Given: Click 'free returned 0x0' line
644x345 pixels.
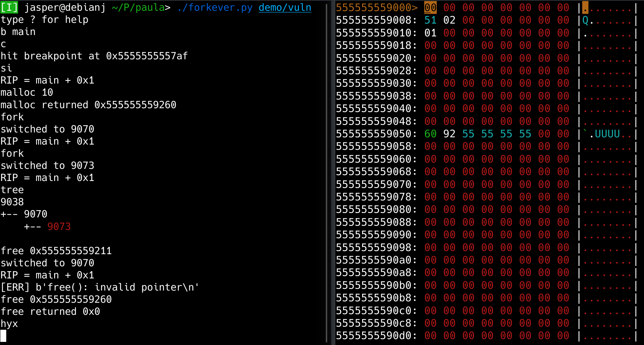Looking at the screenshot, I should (x=50, y=311).
